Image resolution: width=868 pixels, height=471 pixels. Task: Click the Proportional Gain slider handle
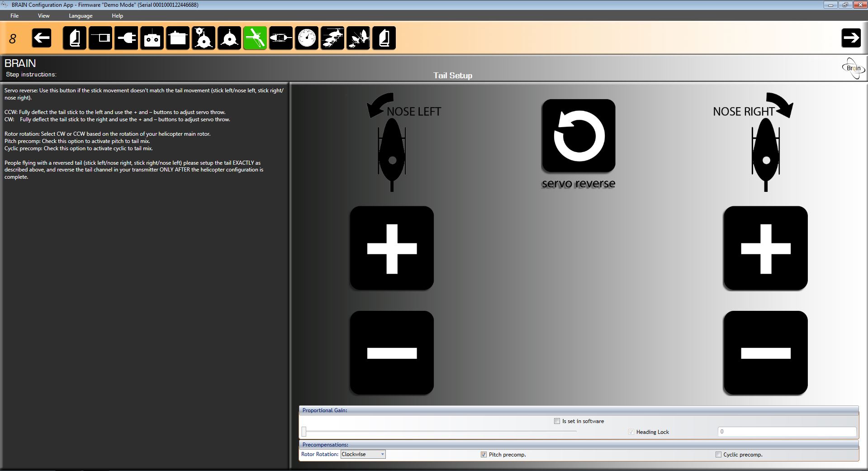pos(304,432)
